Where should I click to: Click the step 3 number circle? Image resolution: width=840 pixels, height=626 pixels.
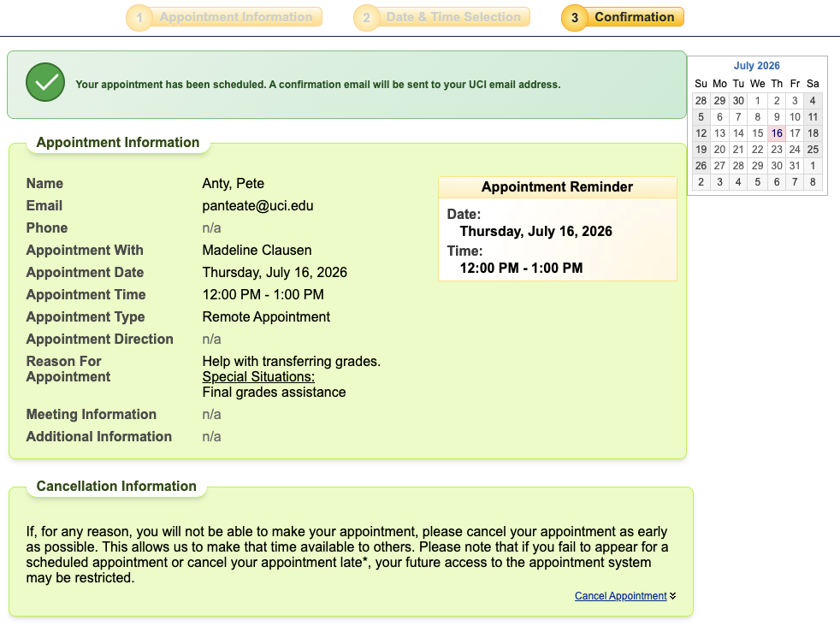coord(574,18)
